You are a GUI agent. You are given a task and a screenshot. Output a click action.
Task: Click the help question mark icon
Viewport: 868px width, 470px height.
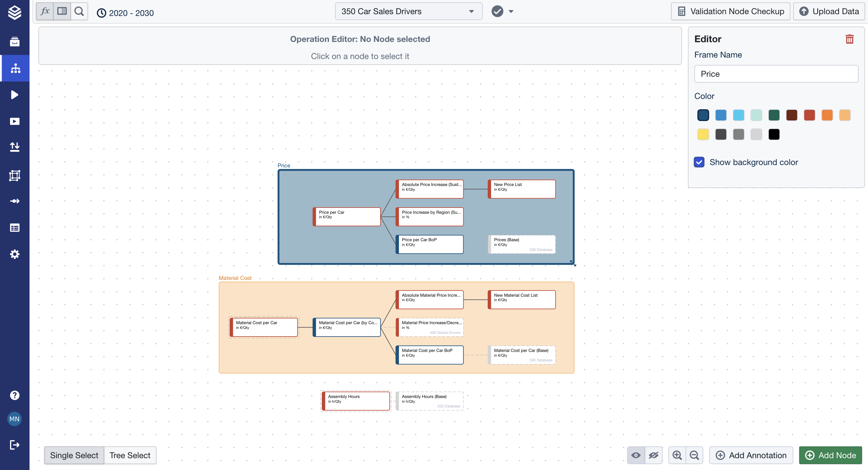[x=14, y=395]
